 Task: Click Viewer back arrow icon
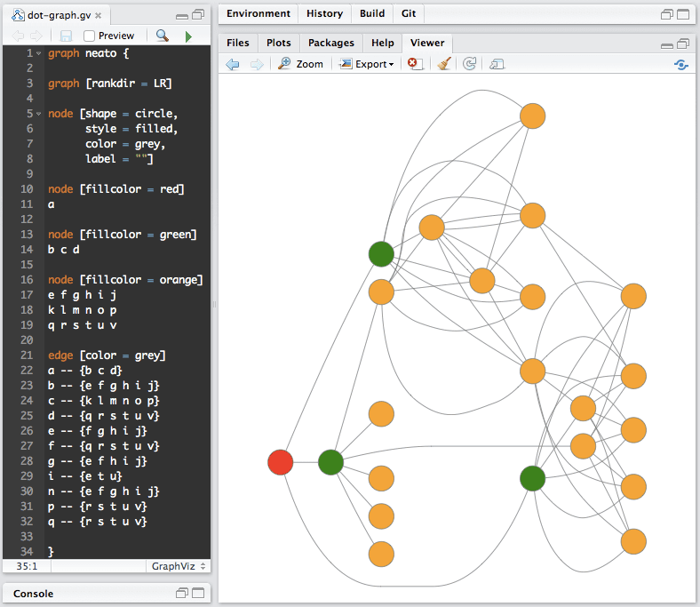[233, 64]
